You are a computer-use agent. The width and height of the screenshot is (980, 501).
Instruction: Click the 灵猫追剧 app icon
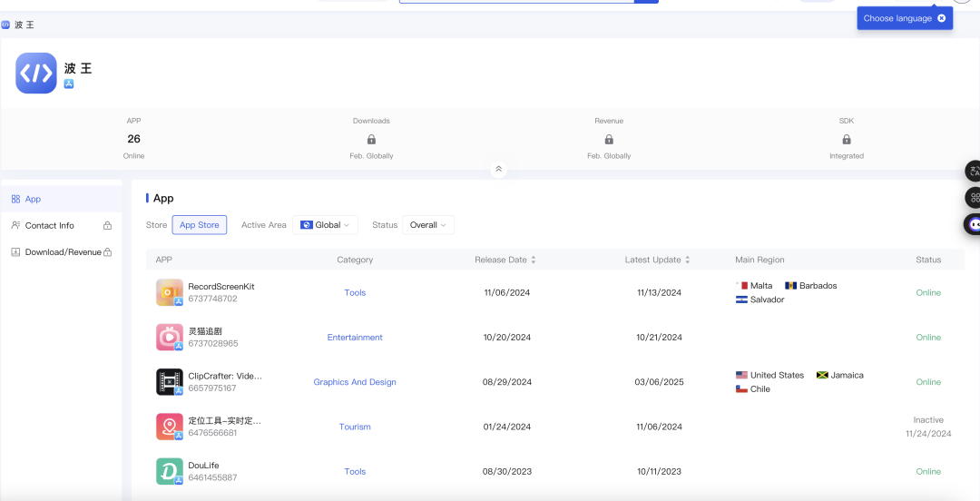coord(170,337)
